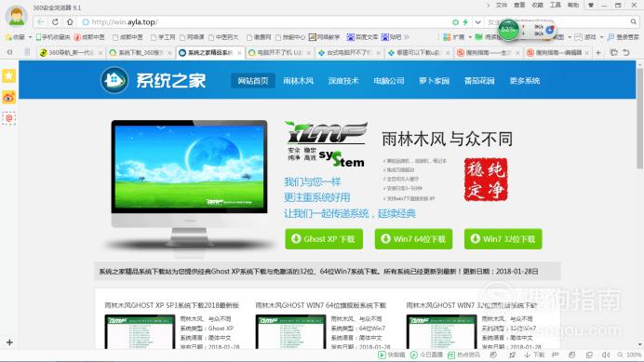Open 手机收藏夹 bookmark
The width and height of the screenshot is (644, 362).
(x=53, y=37)
